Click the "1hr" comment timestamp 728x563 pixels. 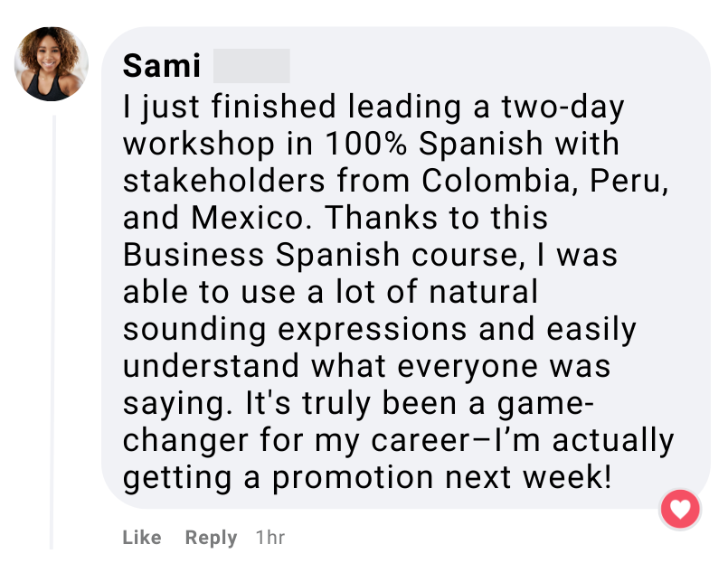coord(270,538)
